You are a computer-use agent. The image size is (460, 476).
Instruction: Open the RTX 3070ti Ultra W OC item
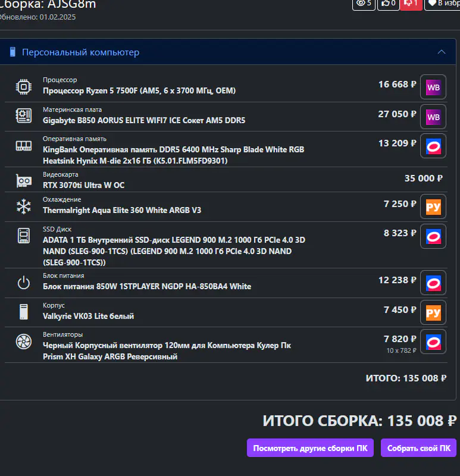coord(83,185)
